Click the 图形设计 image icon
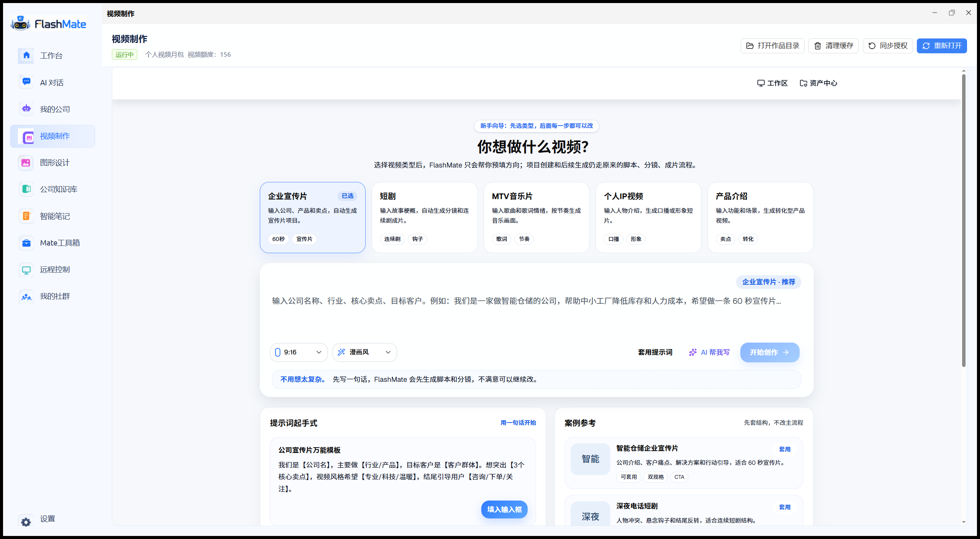Screen dimensions: 980x539 [x=26, y=163]
